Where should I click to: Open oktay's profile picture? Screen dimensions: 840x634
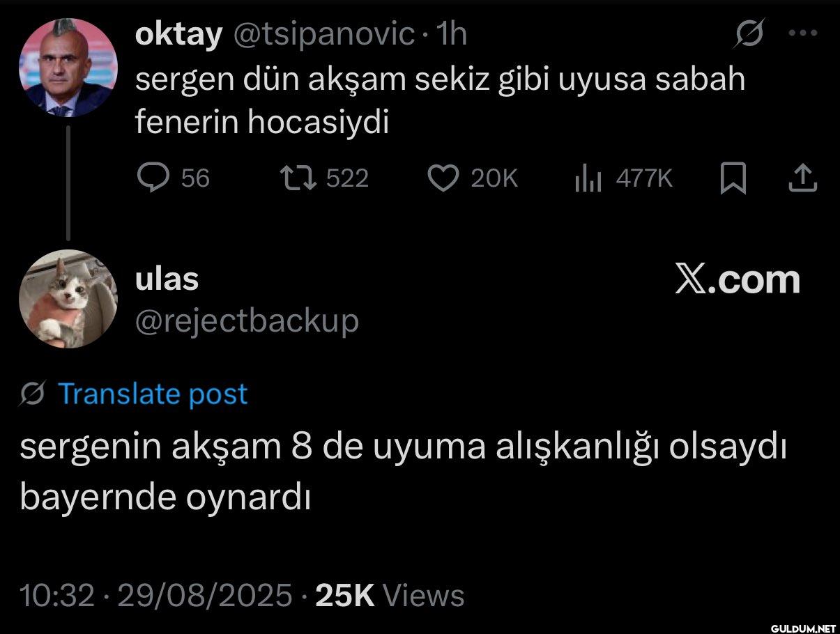(x=67, y=68)
